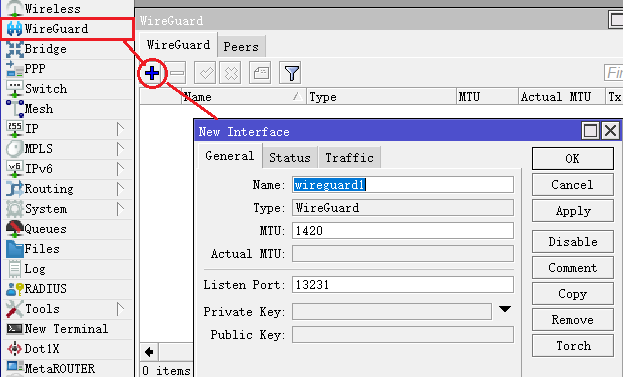Confirm the new interface with OK

click(573, 159)
